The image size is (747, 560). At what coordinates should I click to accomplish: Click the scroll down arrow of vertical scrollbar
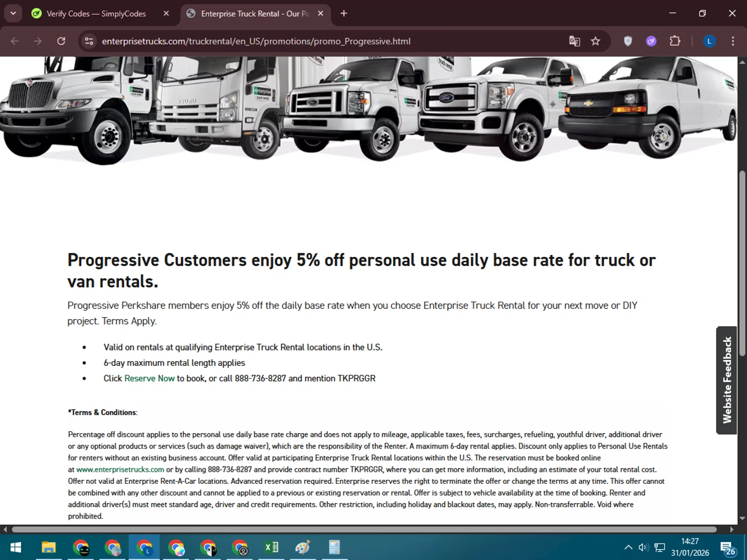743,519
